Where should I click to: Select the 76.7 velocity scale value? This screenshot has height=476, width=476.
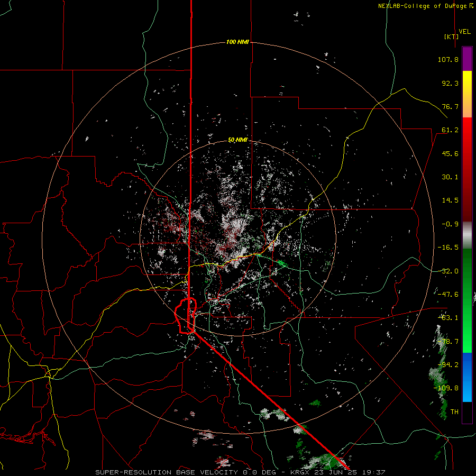click(450, 106)
